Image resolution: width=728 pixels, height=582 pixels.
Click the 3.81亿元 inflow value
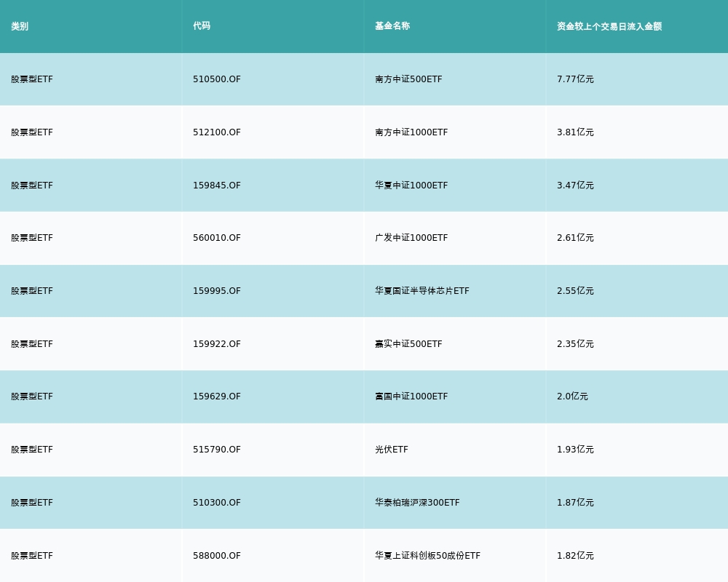575,132
